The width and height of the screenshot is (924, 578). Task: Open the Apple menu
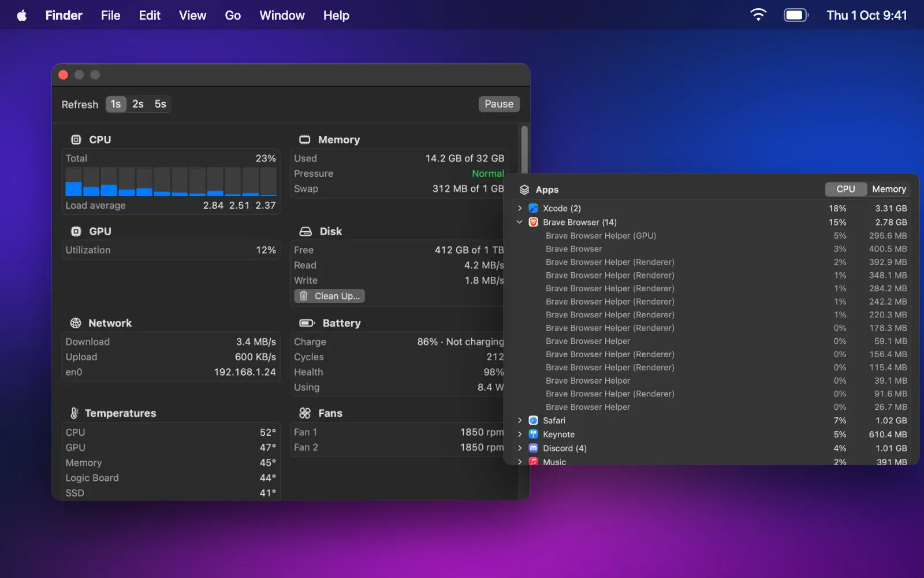pos(22,16)
